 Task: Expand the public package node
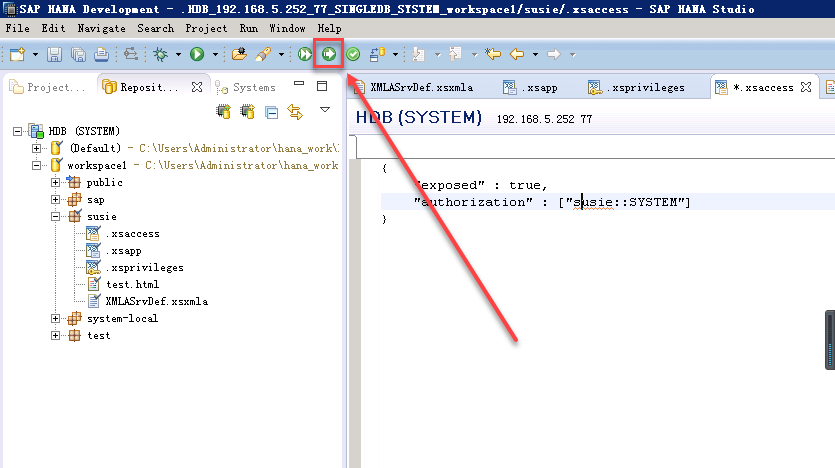[55, 182]
